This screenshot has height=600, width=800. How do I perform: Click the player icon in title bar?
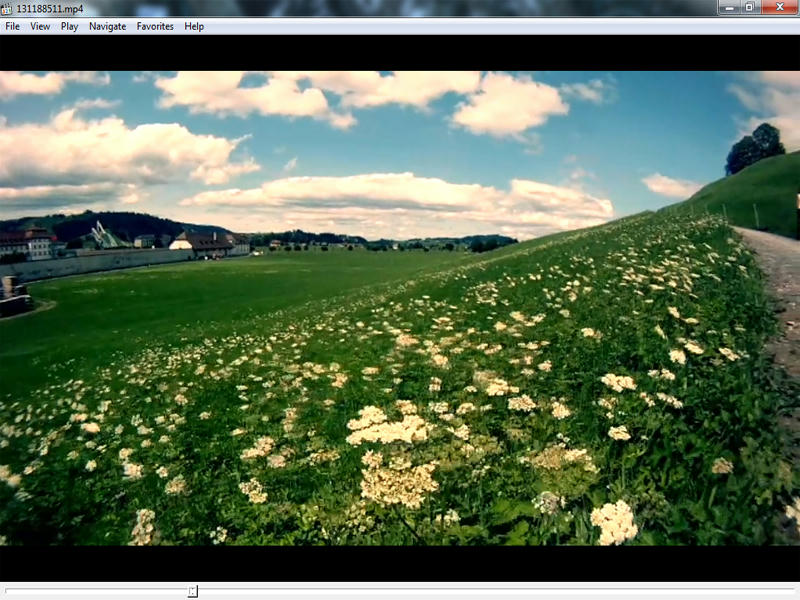point(6,8)
